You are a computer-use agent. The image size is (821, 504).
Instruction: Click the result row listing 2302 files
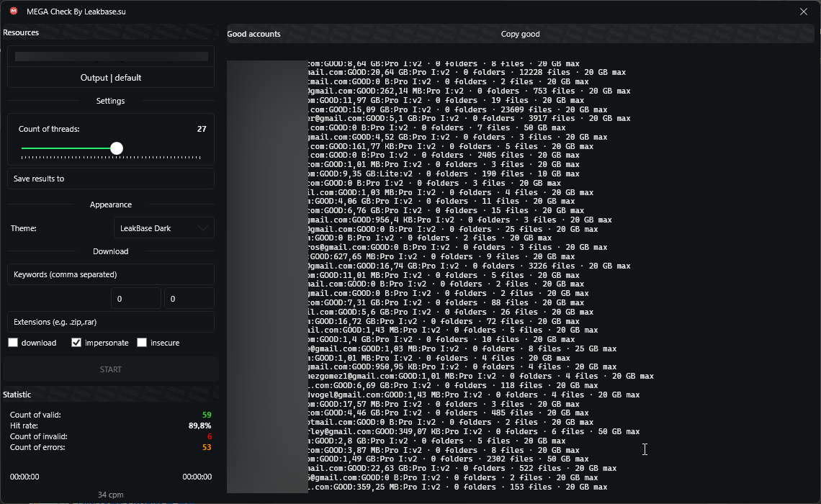click(449, 459)
